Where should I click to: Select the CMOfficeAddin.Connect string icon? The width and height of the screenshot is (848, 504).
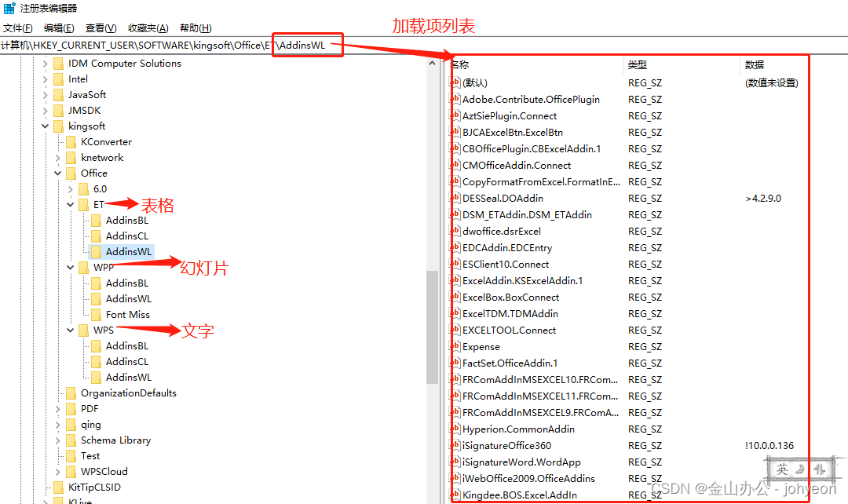pos(455,166)
